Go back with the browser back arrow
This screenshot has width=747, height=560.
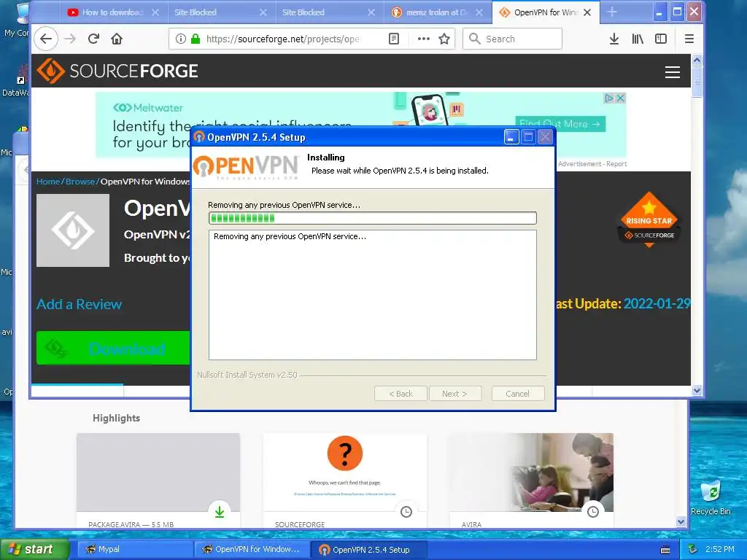[46, 39]
